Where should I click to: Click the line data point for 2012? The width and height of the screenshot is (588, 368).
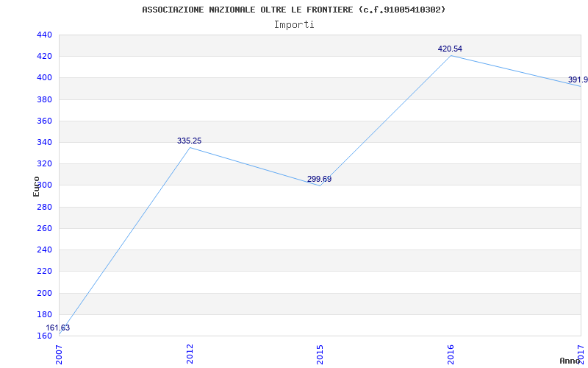pyautogui.click(x=190, y=148)
